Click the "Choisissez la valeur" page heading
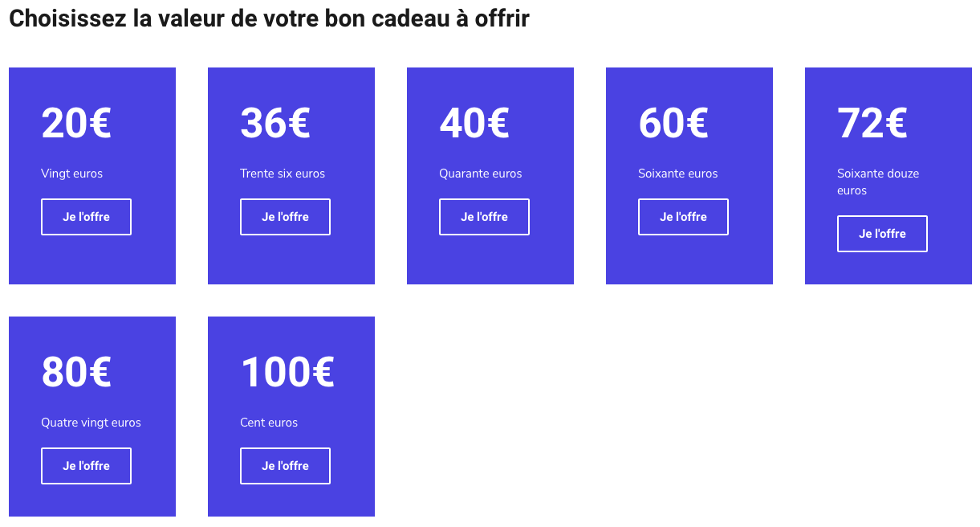Image resolution: width=980 pixels, height=527 pixels. (269, 18)
